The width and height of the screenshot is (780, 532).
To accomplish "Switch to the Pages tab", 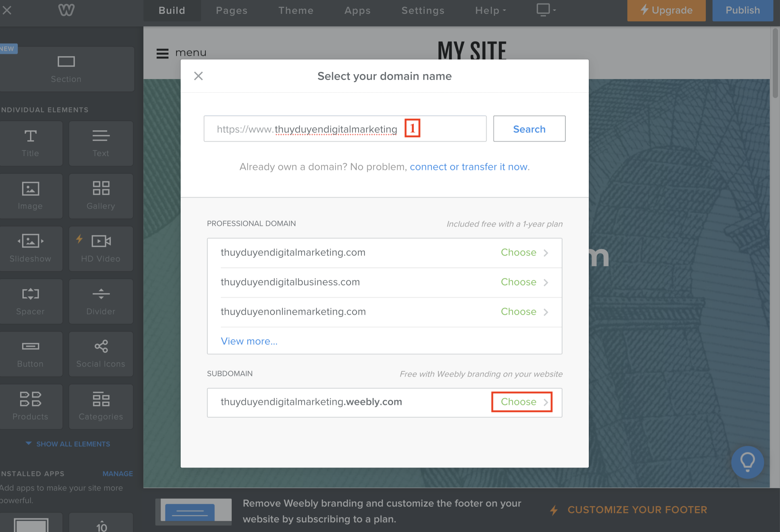I will tap(231, 11).
